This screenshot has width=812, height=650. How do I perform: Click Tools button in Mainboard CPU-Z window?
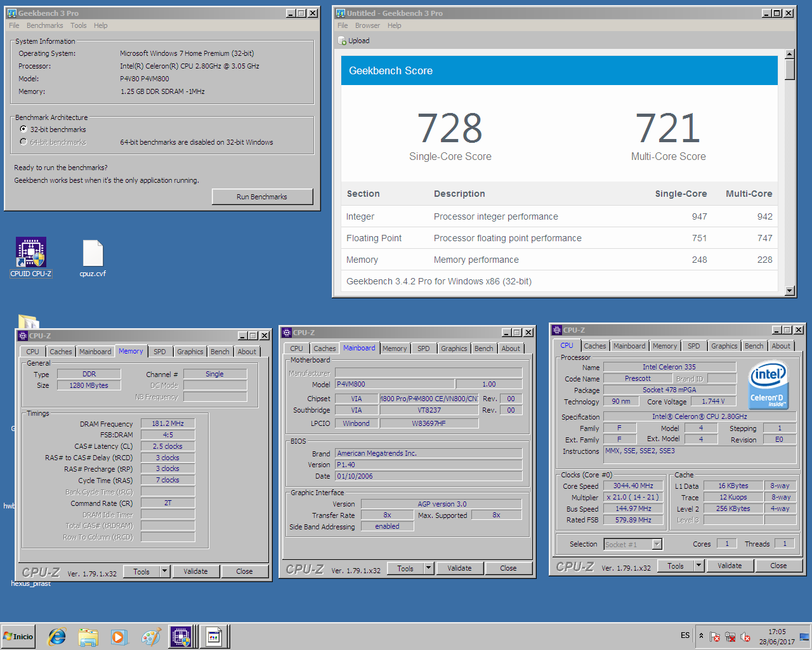(x=405, y=568)
